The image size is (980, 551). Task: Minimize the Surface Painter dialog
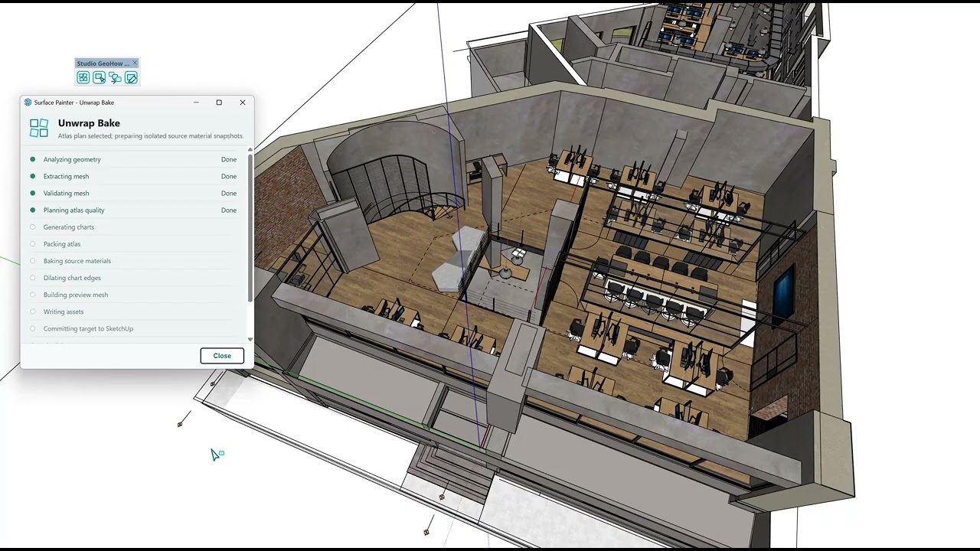(x=196, y=102)
